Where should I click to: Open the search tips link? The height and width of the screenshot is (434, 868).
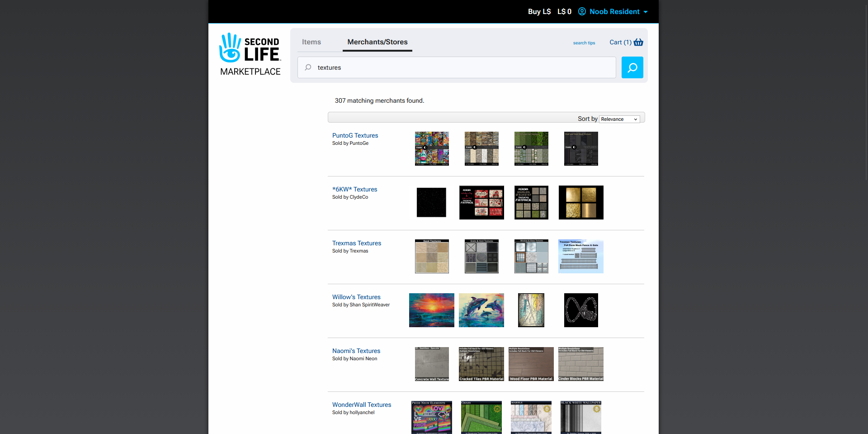click(584, 43)
